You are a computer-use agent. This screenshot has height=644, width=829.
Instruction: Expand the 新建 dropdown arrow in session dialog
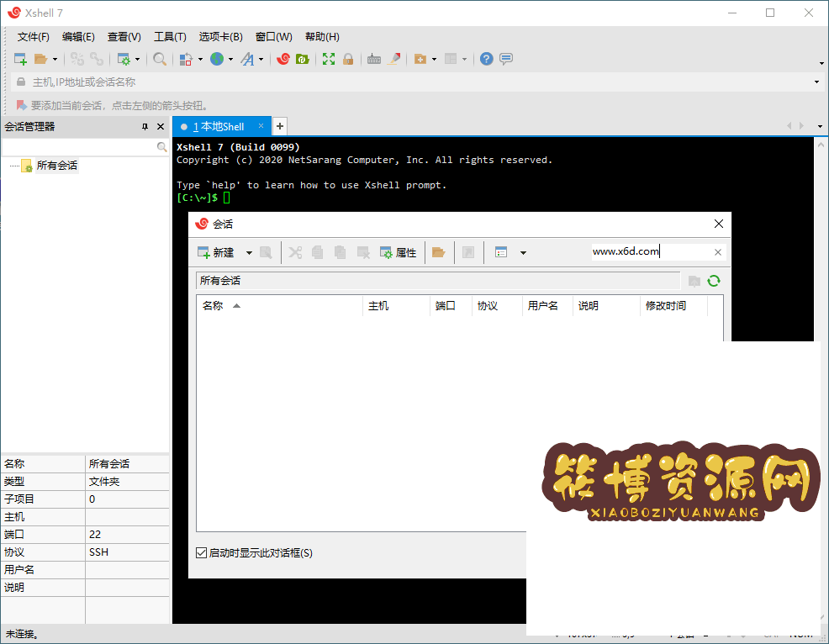click(249, 253)
